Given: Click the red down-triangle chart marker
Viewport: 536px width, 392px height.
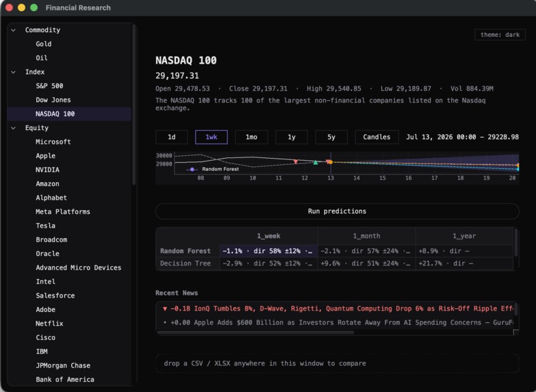Looking at the screenshot, I should (296, 161).
